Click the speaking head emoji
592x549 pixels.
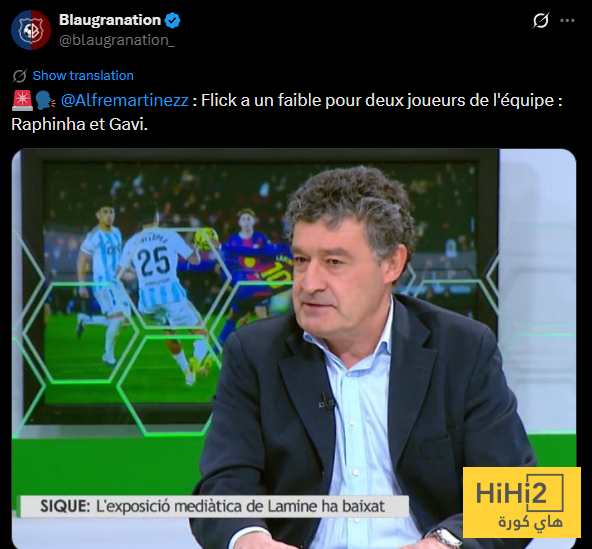(45, 101)
